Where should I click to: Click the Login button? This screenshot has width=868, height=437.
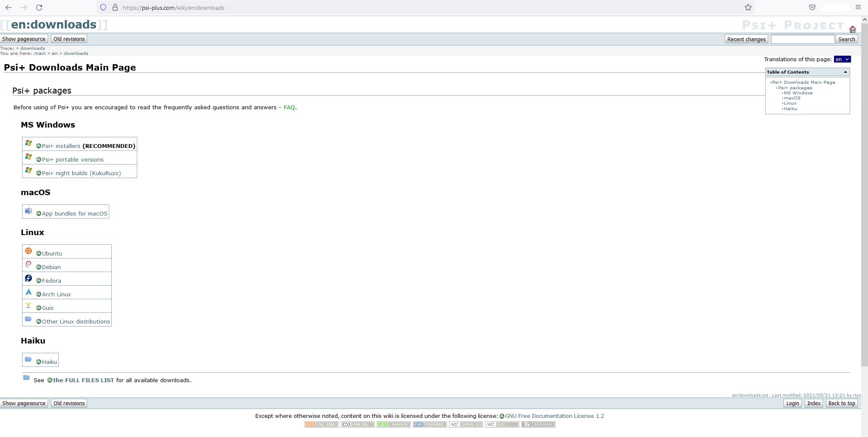coord(792,403)
